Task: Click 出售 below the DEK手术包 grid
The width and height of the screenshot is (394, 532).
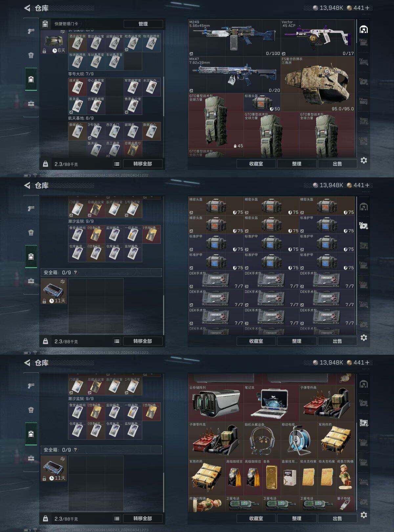Action: 337,341
